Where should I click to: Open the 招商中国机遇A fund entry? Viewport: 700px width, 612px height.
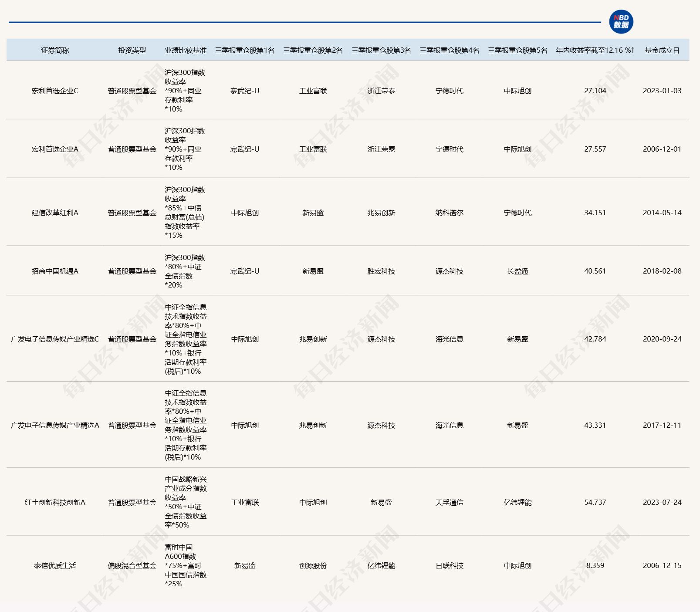coord(55,271)
